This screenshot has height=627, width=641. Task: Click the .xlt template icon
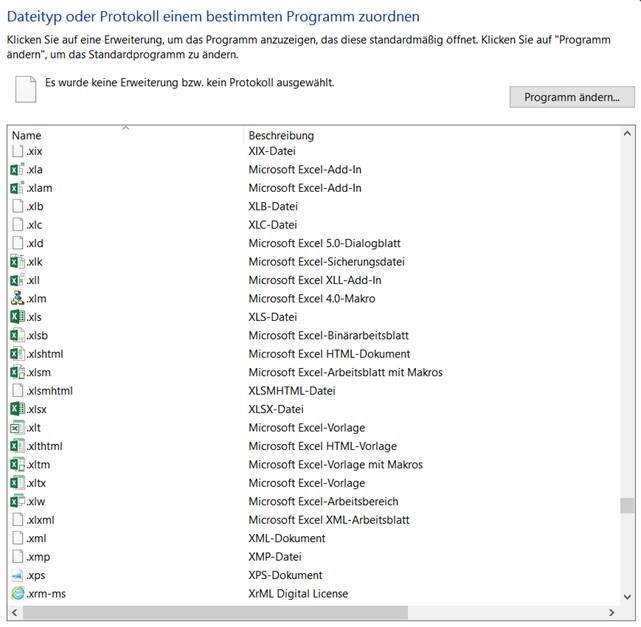click(x=17, y=428)
